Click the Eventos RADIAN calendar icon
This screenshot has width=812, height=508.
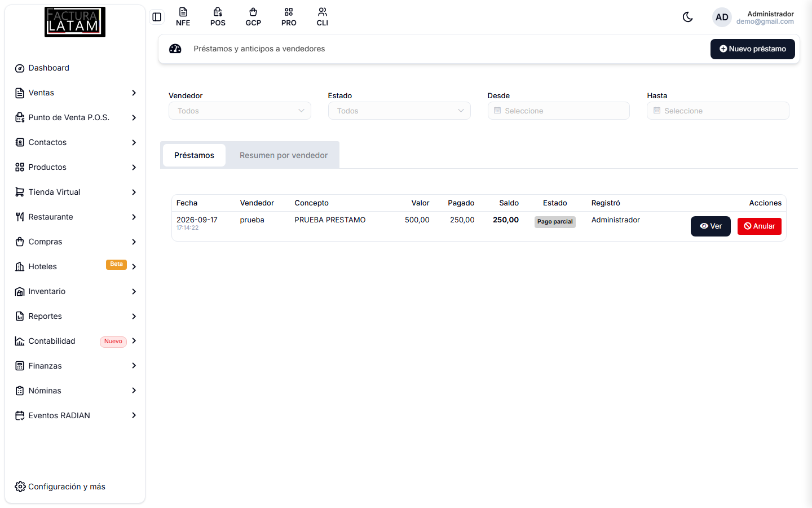[x=20, y=415]
